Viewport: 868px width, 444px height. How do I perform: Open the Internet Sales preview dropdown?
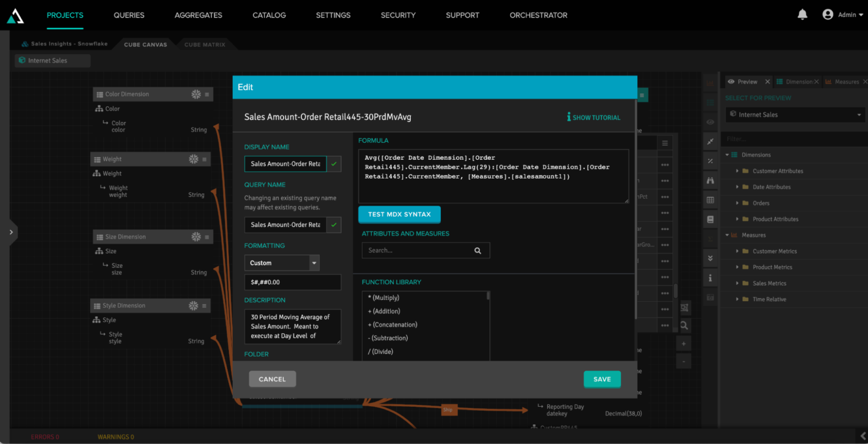(x=795, y=115)
